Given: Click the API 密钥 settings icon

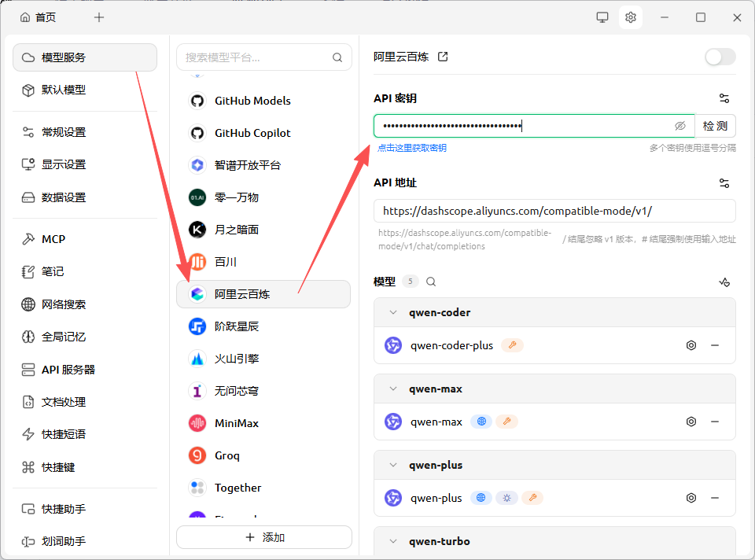Looking at the screenshot, I should (724, 98).
